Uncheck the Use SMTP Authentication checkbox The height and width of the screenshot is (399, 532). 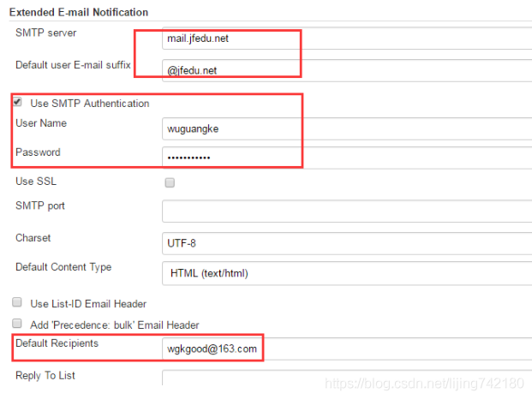click(x=17, y=103)
